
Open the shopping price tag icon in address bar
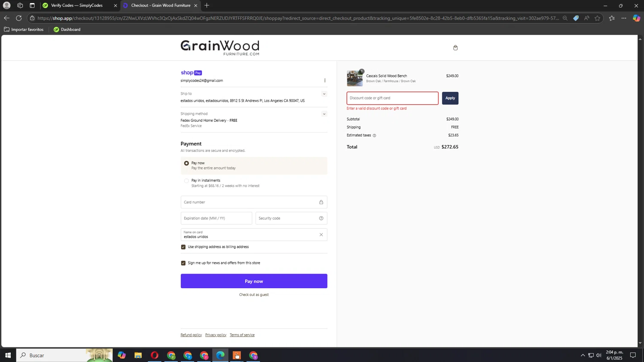click(x=576, y=18)
